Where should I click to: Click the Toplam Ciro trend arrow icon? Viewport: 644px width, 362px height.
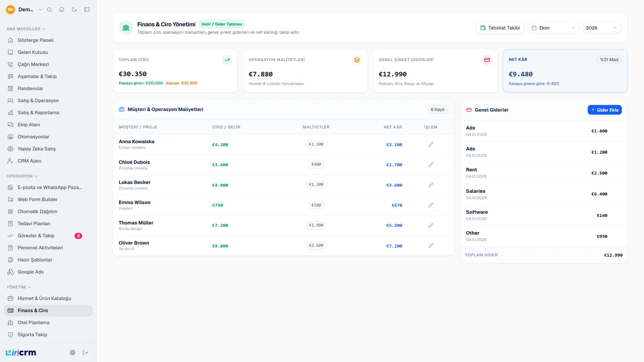tap(227, 60)
